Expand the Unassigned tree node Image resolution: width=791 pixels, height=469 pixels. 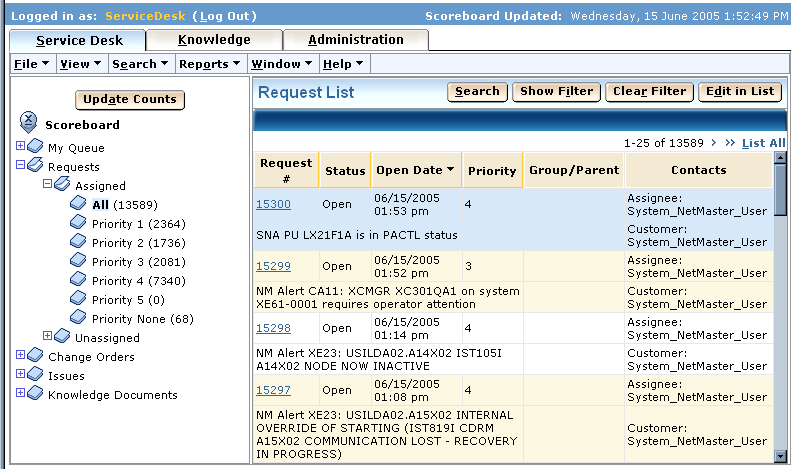[x=47, y=337]
